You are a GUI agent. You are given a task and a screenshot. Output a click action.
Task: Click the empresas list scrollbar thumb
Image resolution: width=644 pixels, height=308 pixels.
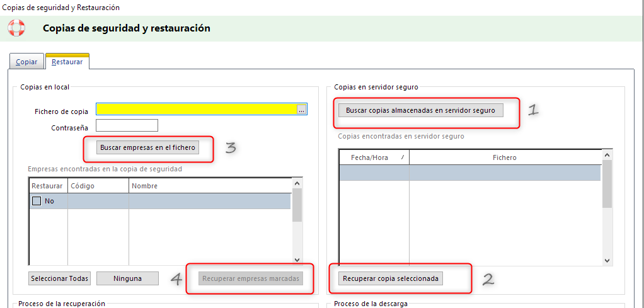297,205
